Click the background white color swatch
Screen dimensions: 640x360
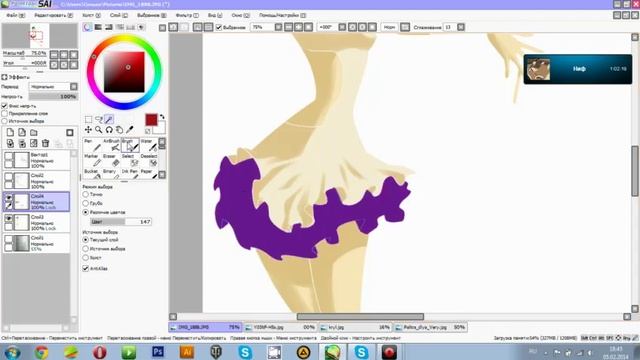coord(160,128)
